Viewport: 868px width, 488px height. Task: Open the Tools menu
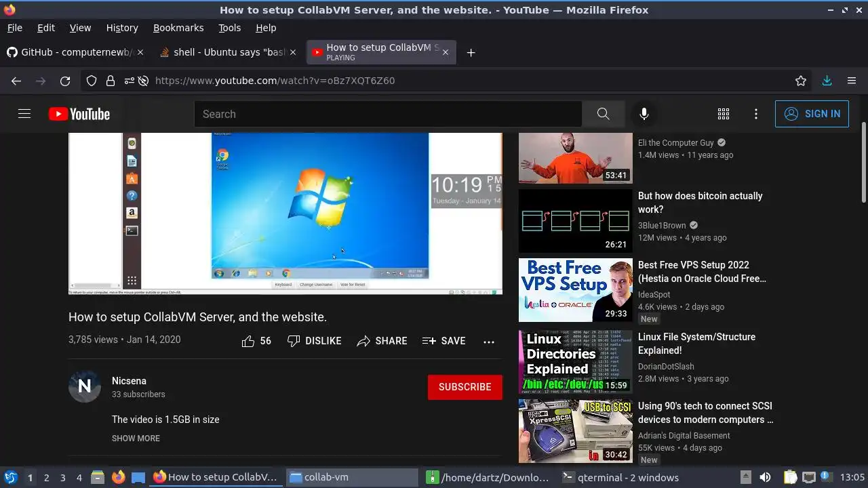229,28
